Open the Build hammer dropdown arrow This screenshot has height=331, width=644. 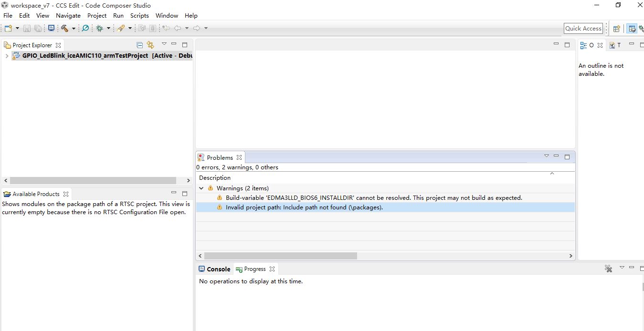coord(74,28)
